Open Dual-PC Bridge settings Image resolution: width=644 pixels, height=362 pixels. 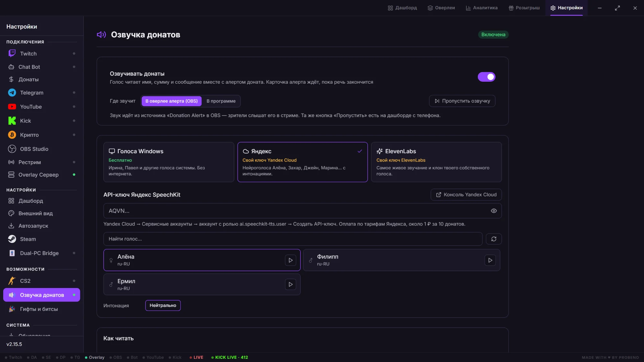[x=42, y=253]
